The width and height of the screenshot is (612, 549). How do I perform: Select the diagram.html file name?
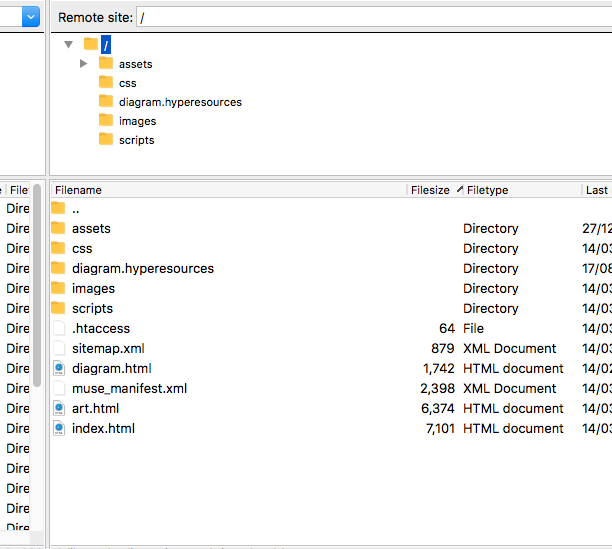(112, 368)
